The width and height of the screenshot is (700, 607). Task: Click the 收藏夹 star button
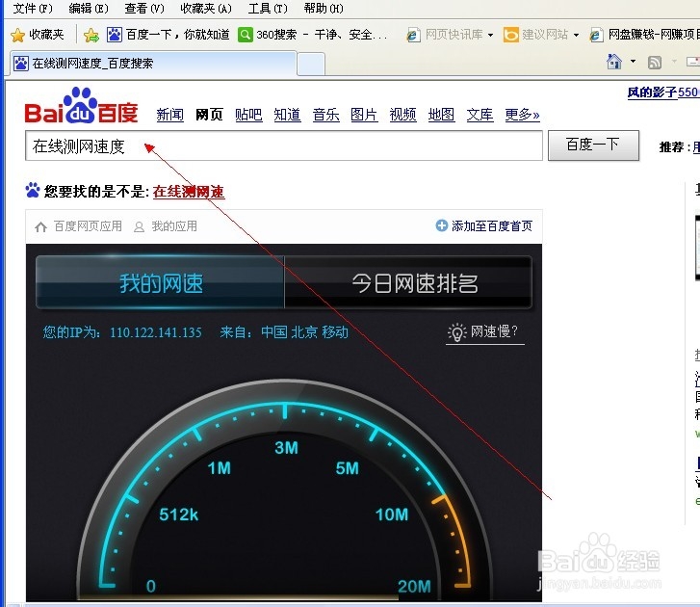pyautogui.click(x=38, y=35)
